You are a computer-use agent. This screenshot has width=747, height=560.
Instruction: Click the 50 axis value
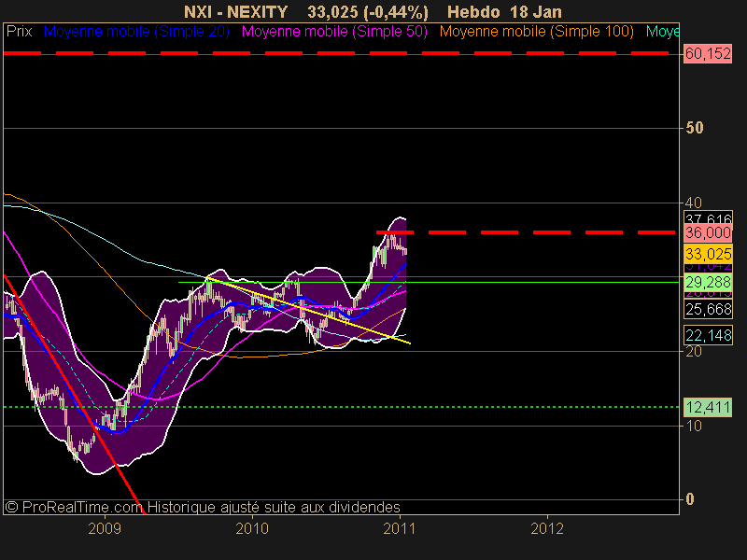695,128
